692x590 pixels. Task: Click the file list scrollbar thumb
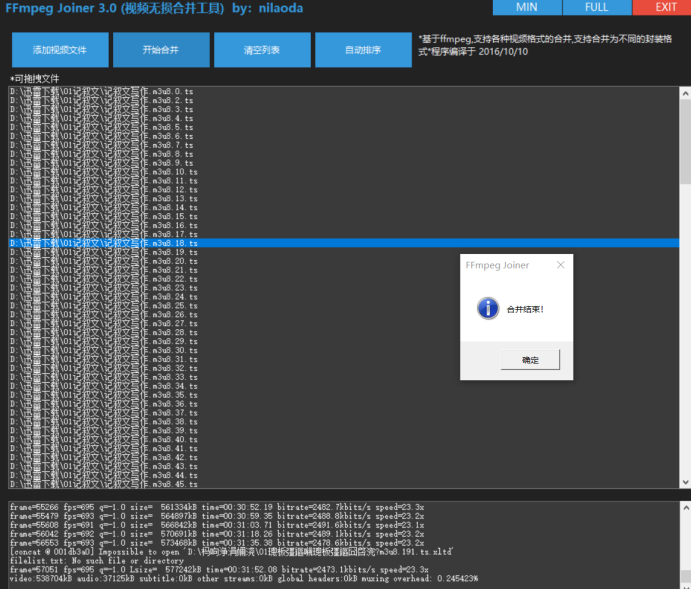[x=685, y=141]
